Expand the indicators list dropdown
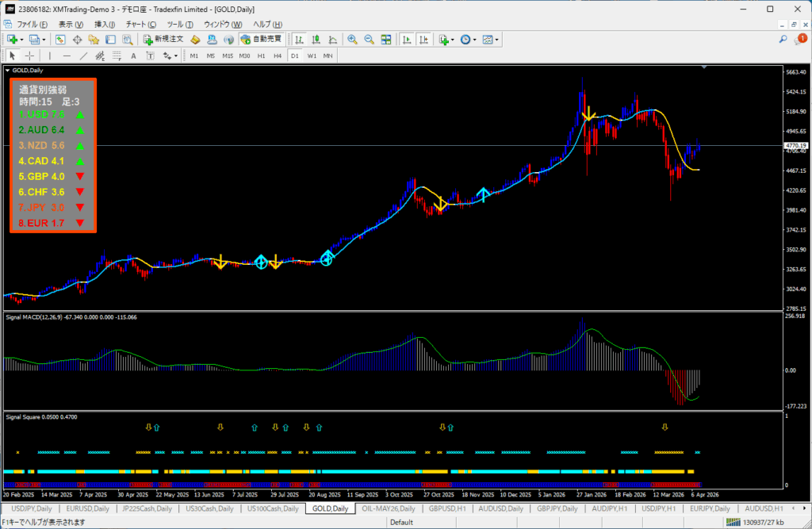Viewport: 812px width, 529px height. [454, 39]
